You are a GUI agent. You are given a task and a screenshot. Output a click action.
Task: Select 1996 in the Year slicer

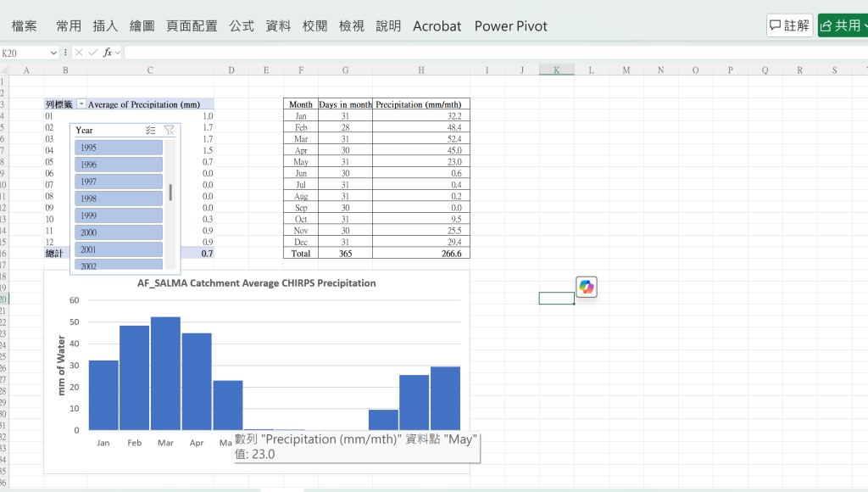coord(119,165)
